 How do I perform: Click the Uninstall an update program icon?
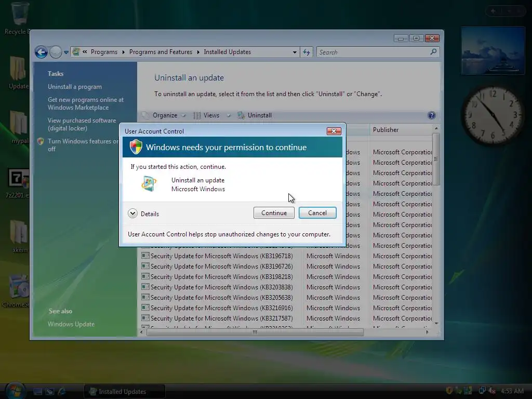(149, 184)
